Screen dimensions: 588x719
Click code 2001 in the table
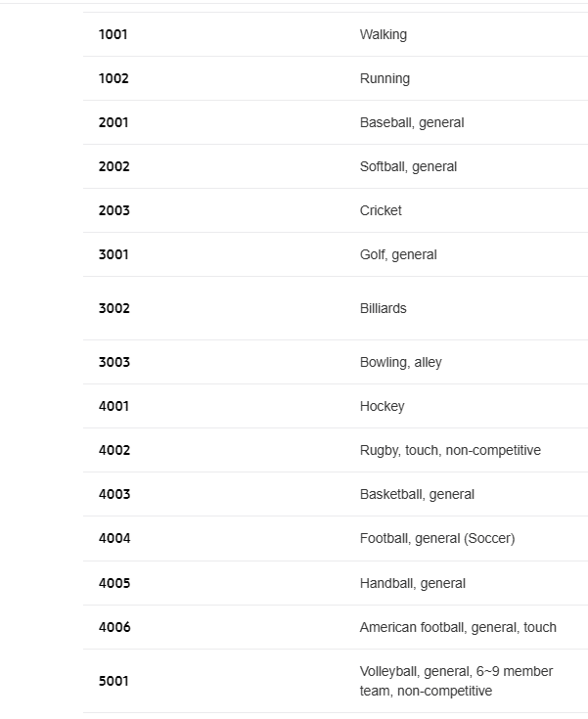click(x=113, y=122)
